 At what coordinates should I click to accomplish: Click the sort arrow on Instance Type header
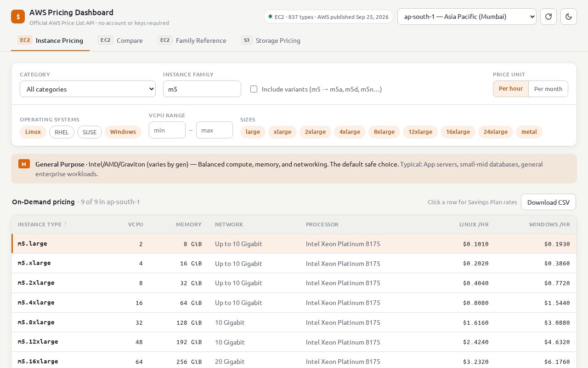click(x=65, y=224)
